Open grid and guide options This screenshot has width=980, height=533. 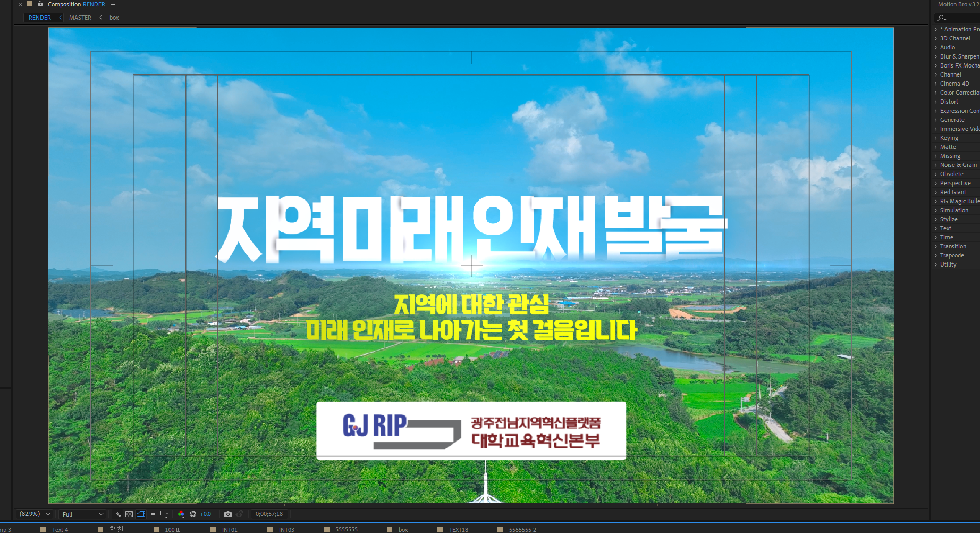[164, 514]
